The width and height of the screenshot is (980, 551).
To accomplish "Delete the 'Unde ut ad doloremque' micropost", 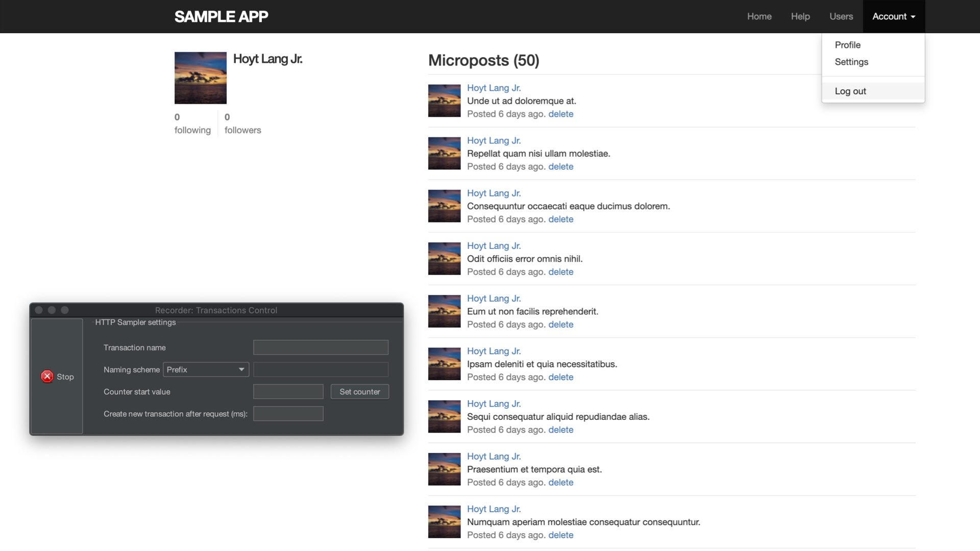I will (x=560, y=114).
